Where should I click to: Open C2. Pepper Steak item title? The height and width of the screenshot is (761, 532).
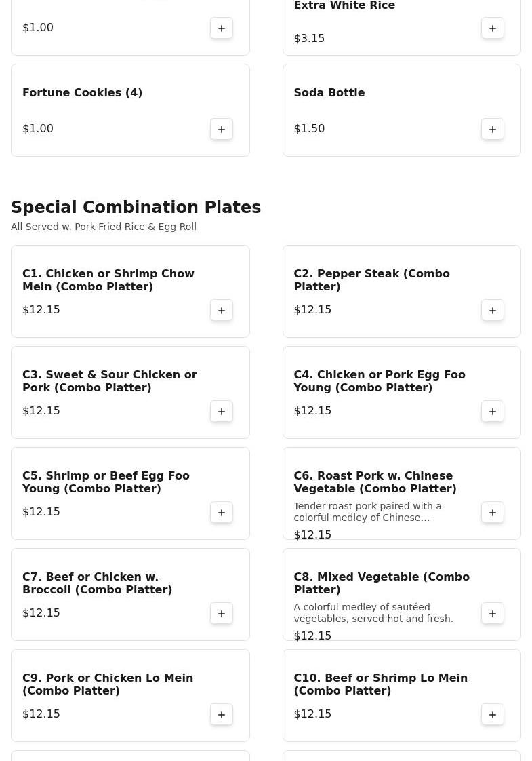[371, 280]
